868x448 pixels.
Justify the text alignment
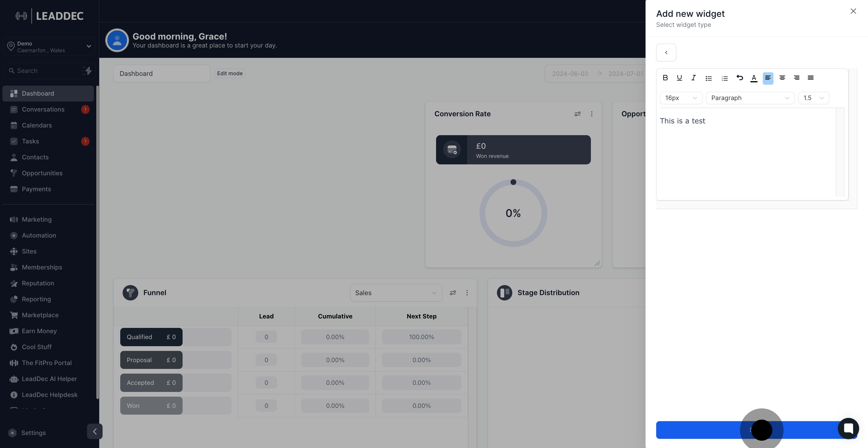(810, 78)
